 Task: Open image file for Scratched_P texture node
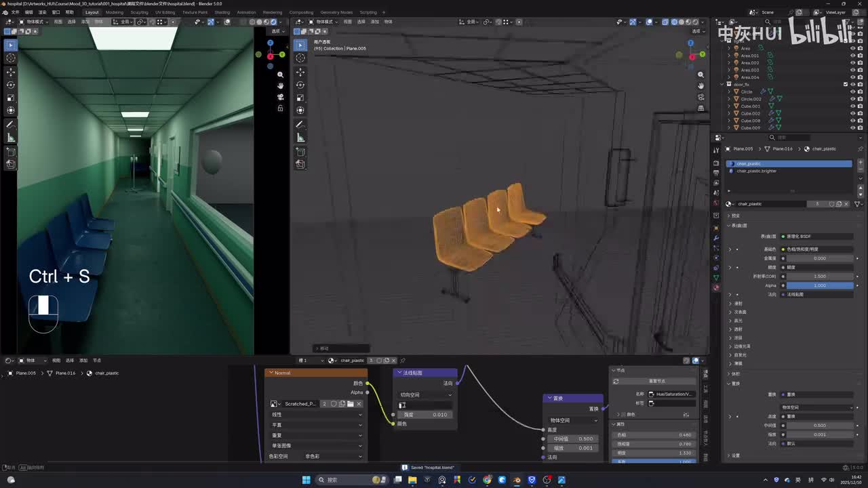(x=351, y=404)
